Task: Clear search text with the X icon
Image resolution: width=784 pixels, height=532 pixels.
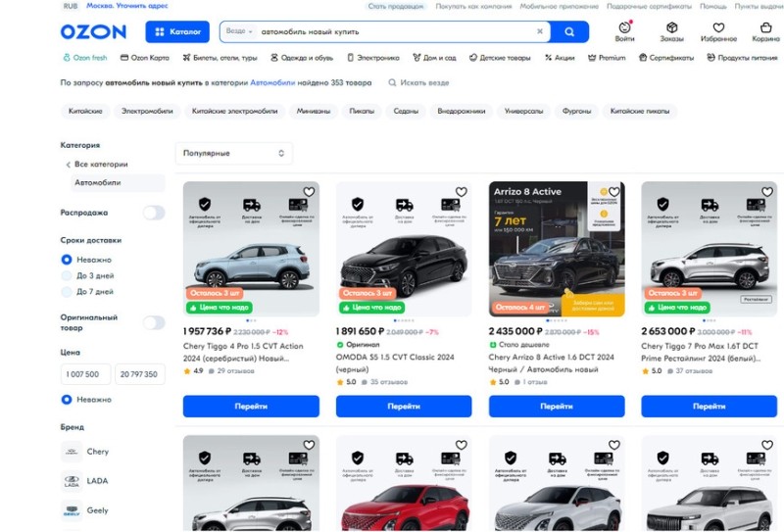Action: pyautogui.click(x=539, y=31)
